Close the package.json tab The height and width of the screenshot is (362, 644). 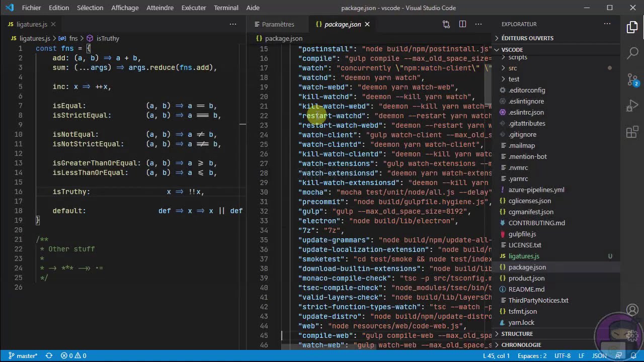pyautogui.click(x=367, y=24)
